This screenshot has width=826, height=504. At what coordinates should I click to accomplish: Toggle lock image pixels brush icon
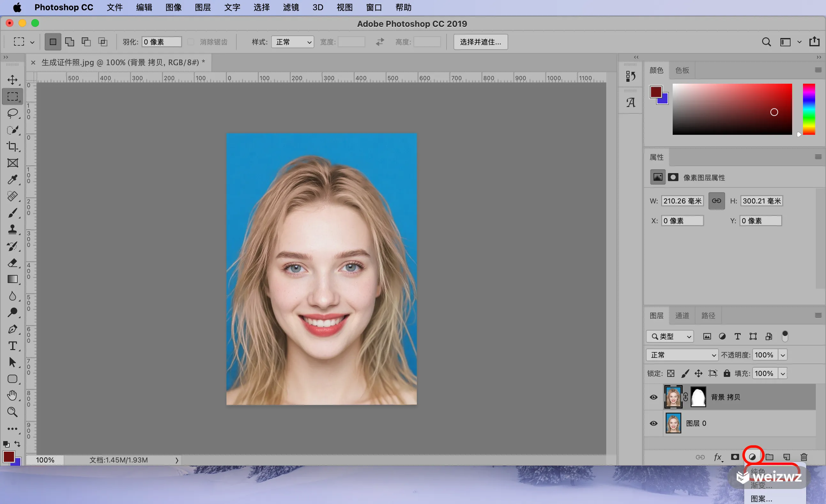(x=685, y=373)
